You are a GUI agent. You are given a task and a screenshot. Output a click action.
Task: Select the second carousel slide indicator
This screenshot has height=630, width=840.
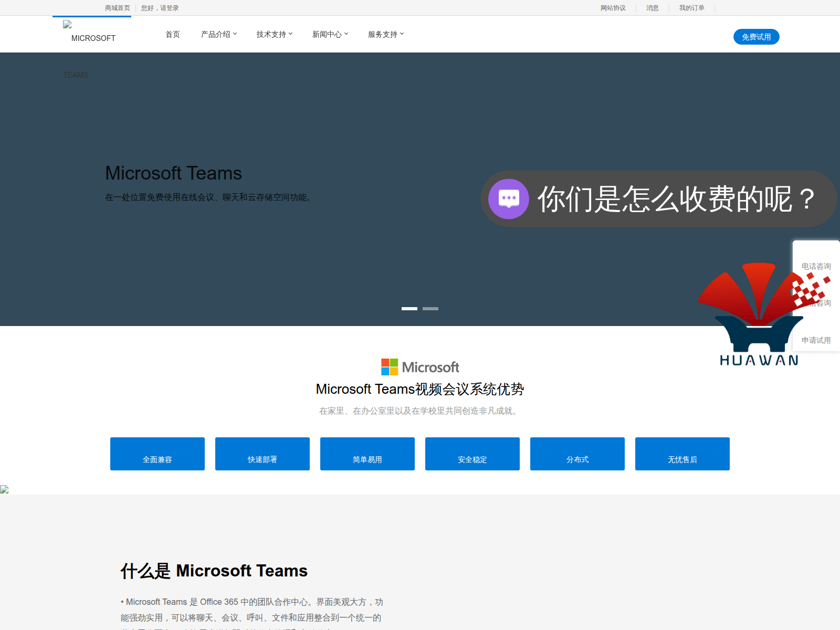(x=430, y=309)
